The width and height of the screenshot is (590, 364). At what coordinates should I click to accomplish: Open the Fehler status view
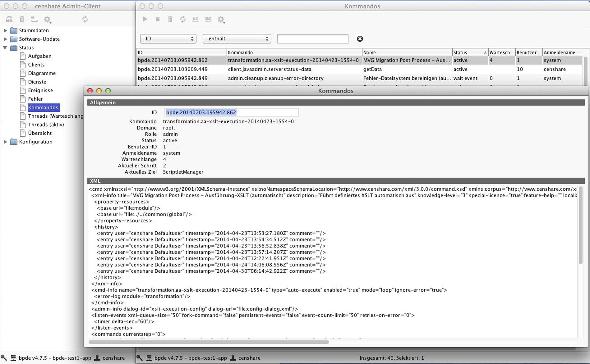(x=35, y=99)
